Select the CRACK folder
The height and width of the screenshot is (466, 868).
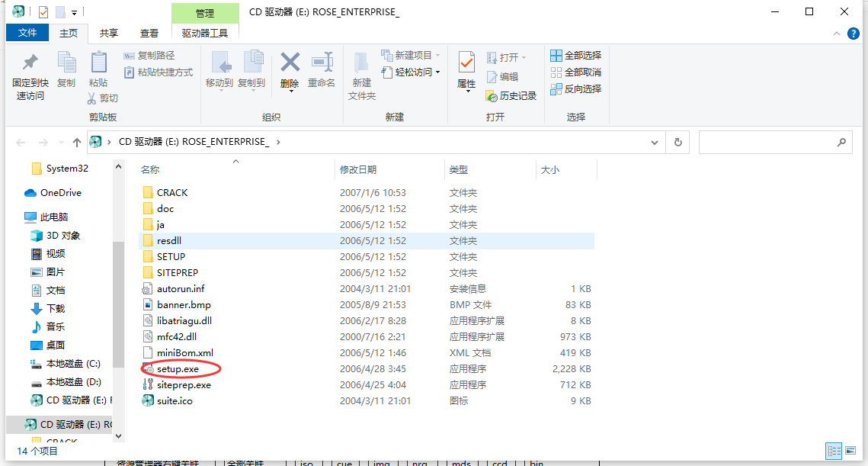click(x=172, y=192)
